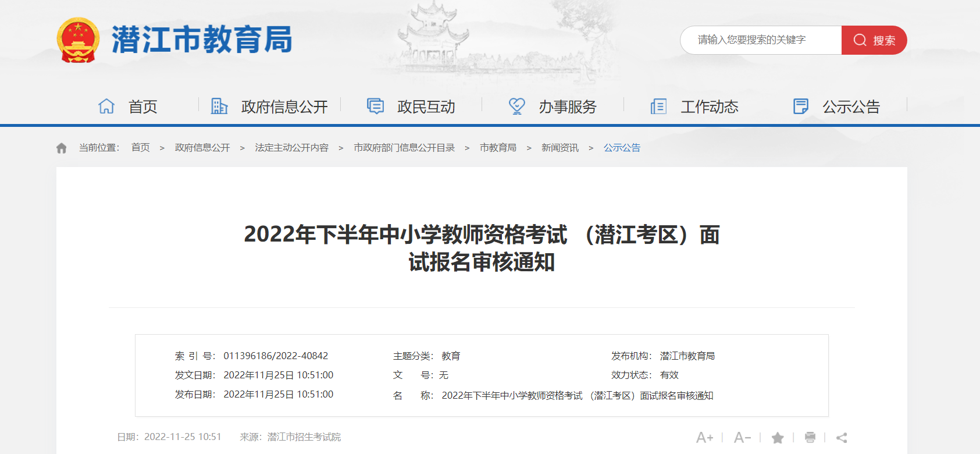Screen dimensions: 980x454
Task: Go to 公示公告 in navigation bar
Action: pos(850,107)
